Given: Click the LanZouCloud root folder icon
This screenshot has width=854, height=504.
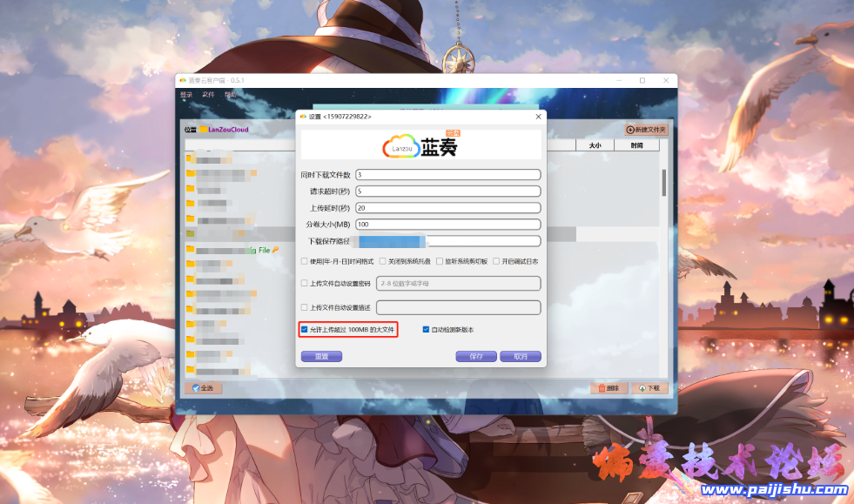Looking at the screenshot, I should coord(203,130).
